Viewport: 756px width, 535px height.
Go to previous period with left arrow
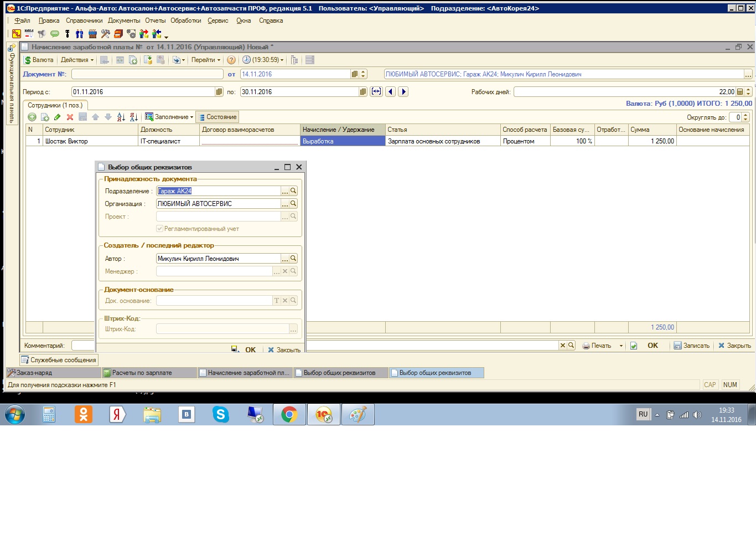click(x=391, y=91)
